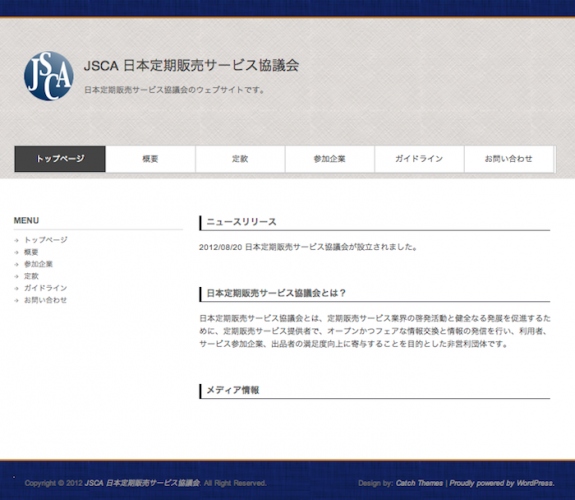This screenshot has width=575, height=500.
Task: Go to 参加企業 in the navigation bar
Action: coord(330,159)
